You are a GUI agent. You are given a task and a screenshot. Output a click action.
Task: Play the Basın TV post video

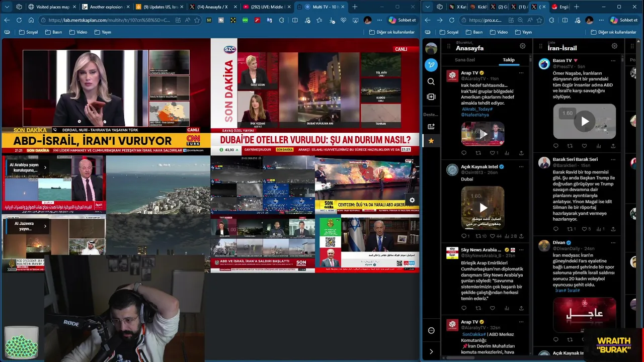click(585, 121)
